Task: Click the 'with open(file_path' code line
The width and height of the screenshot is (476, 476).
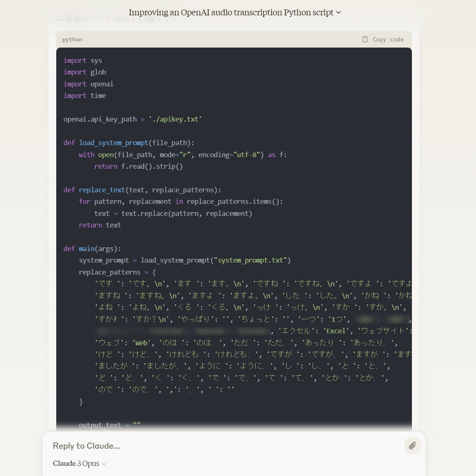Action: (183, 155)
